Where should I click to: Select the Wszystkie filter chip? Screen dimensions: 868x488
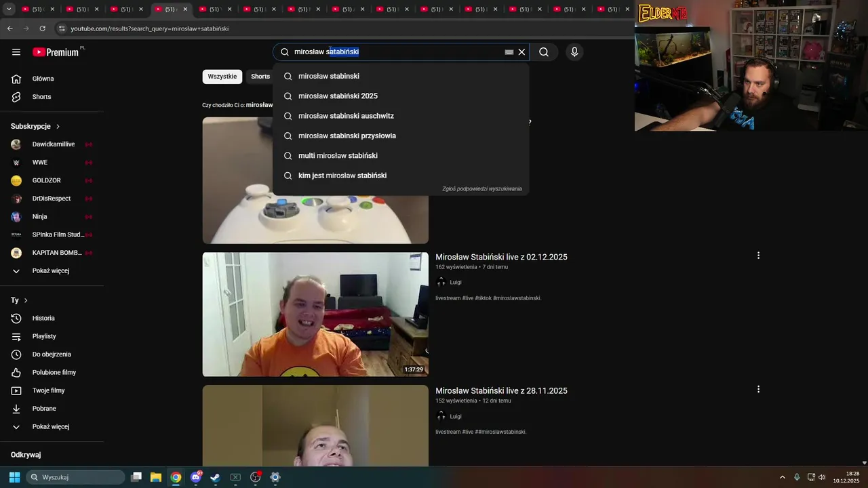click(x=222, y=77)
